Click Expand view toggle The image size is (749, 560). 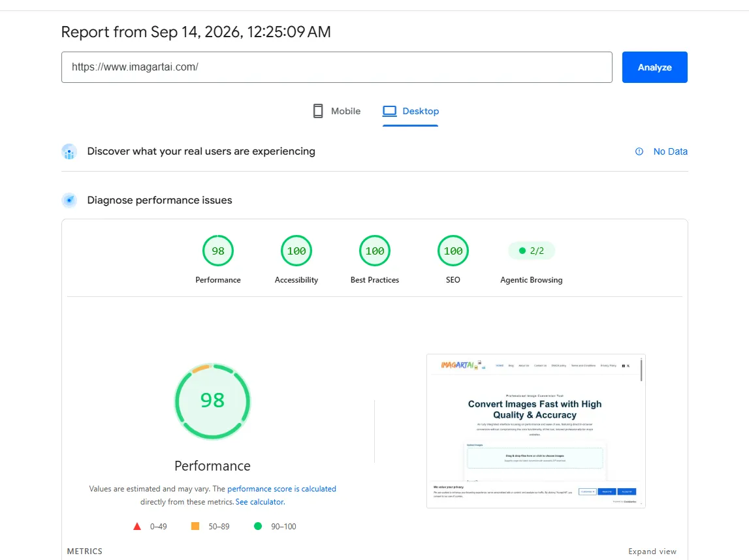coord(652,552)
